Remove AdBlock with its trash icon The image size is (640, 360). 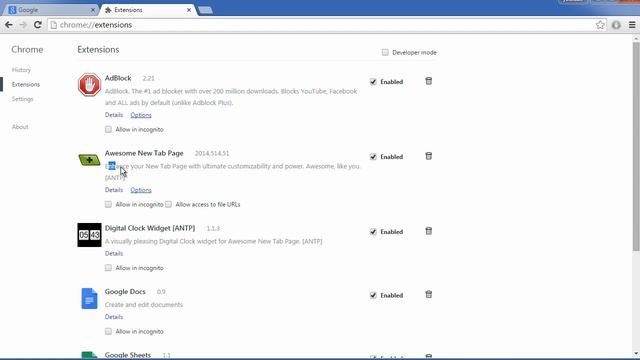(429, 81)
